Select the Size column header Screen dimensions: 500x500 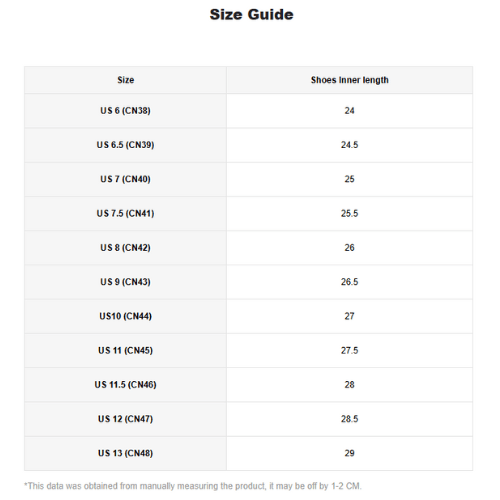coord(125,80)
